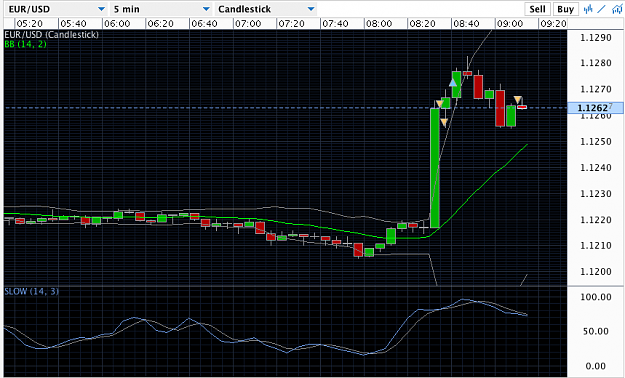Click the 07:00 time axis label

[x=248, y=24]
